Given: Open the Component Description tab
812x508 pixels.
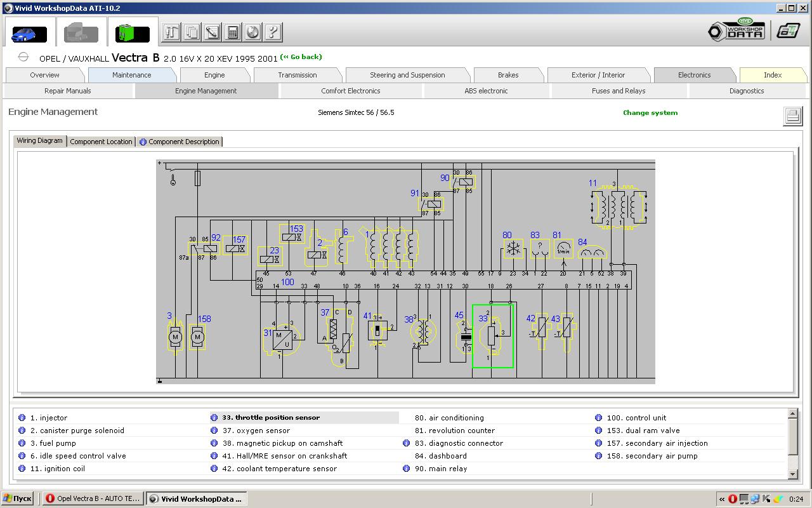Looking at the screenshot, I should pyautogui.click(x=180, y=142).
